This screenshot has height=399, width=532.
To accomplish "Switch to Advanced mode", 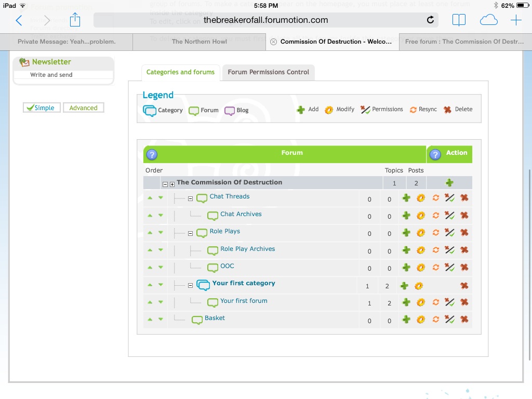I will pyautogui.click(x=83, y=108).
